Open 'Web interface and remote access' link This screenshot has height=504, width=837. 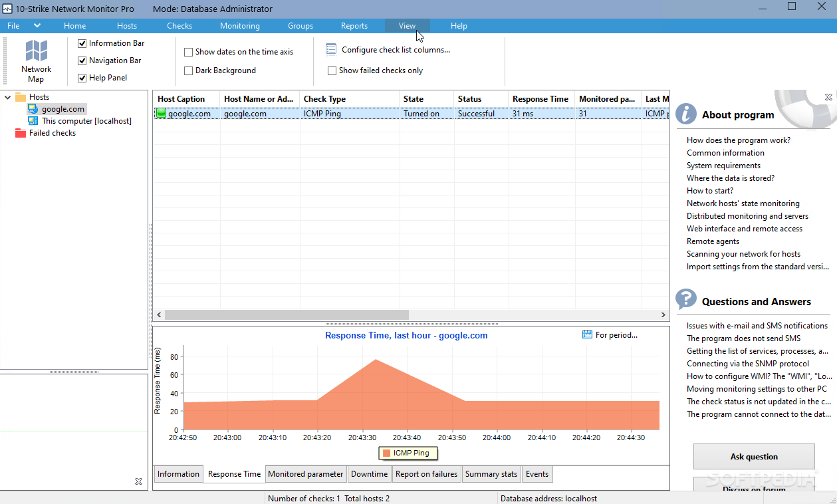click(x=745, y=229)
